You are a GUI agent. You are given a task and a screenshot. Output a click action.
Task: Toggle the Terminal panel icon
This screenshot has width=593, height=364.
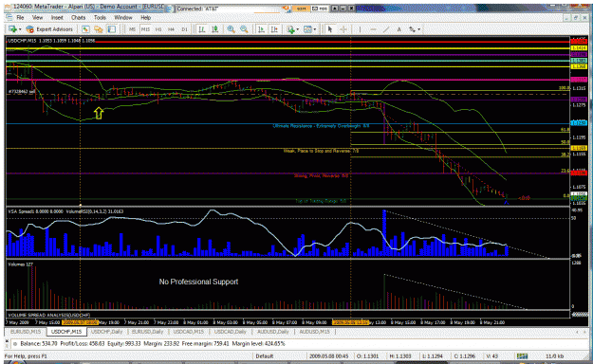point(112,29)
